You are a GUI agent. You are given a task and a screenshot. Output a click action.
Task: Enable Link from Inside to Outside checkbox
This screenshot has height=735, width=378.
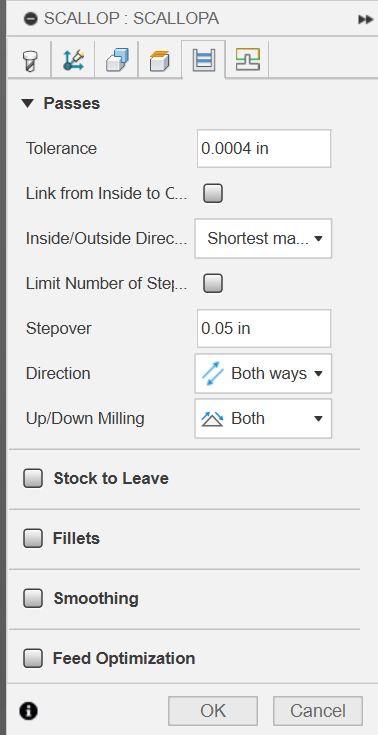click(x=213, y=193)
